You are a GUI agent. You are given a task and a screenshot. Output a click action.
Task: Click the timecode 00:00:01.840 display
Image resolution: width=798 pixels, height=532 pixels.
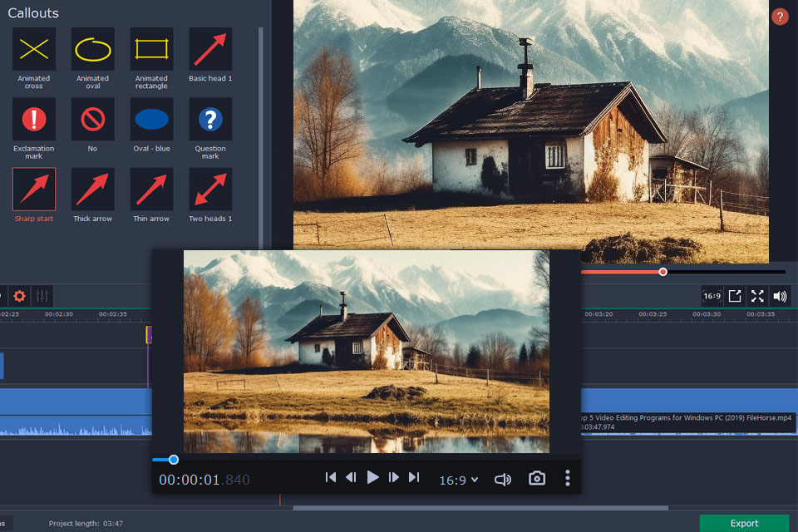coord(204,480)
